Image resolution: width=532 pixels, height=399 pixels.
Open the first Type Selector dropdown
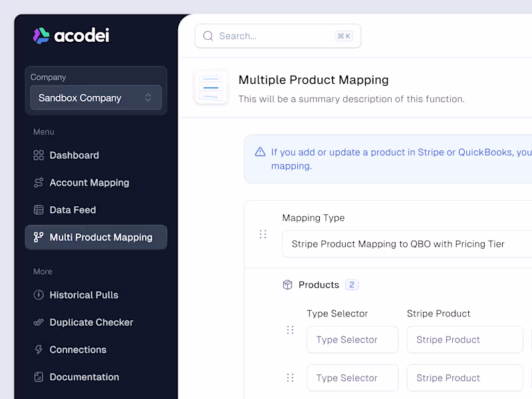[352, 340]
